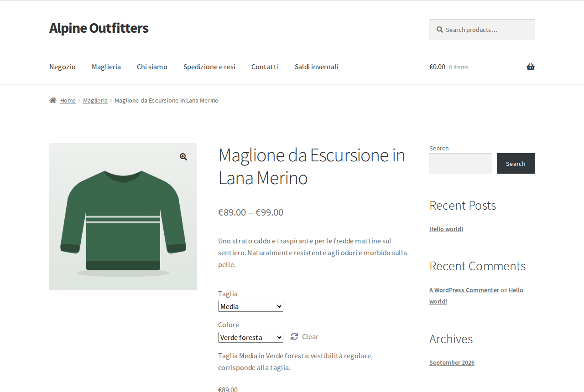
Task: Click the Taglia label
Action: 228,294
